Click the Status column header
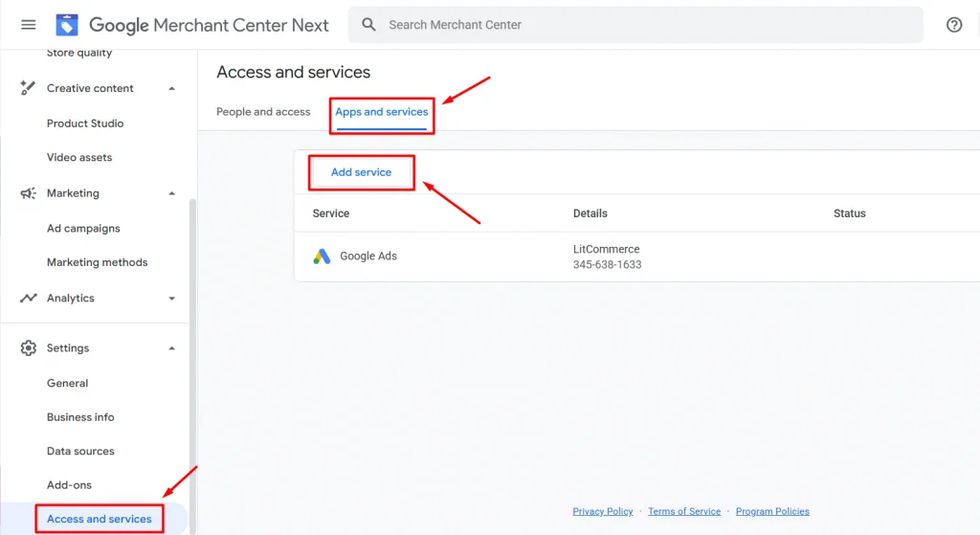980x535 pixels. (850, 213)
